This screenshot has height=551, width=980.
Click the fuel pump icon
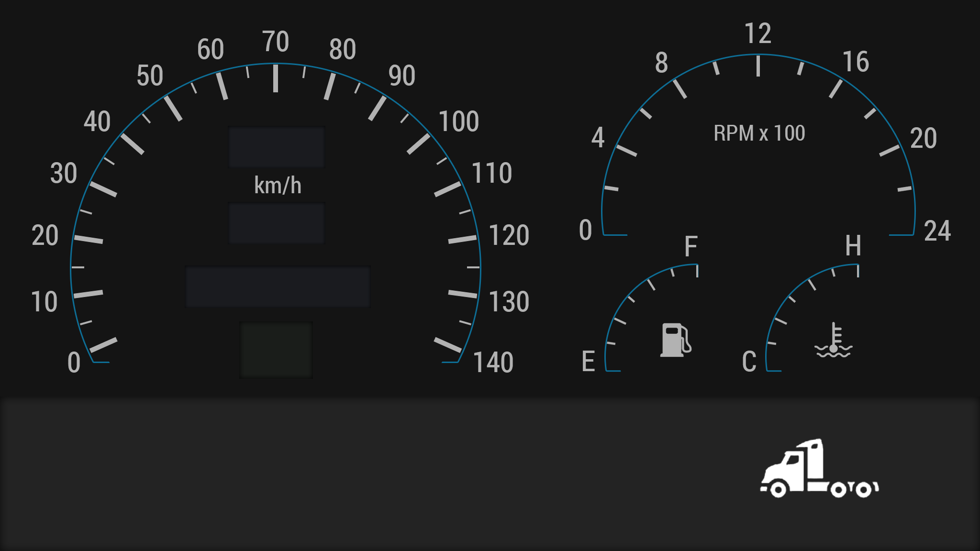(675, 340)
